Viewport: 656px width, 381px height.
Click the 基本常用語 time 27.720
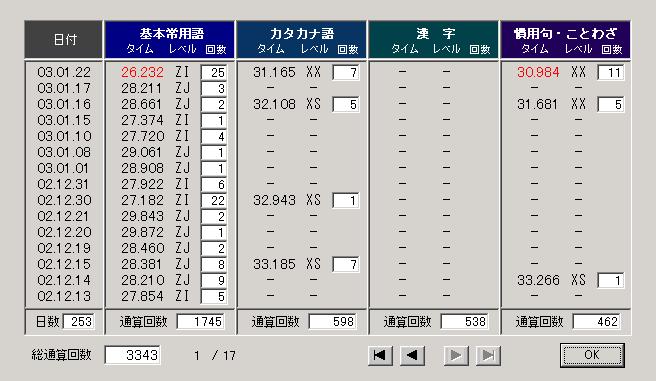pos(142,136)
